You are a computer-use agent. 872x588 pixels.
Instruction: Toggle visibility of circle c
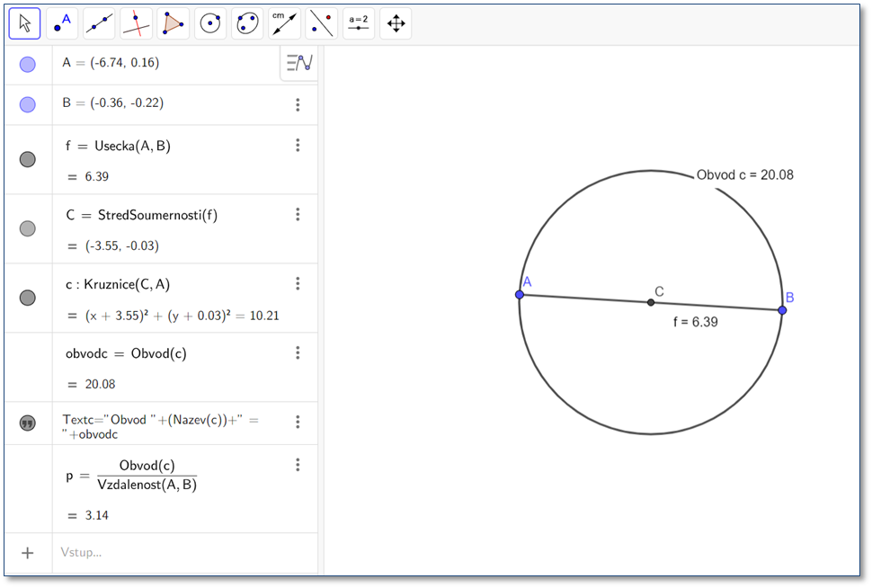(x=28, y=298)
